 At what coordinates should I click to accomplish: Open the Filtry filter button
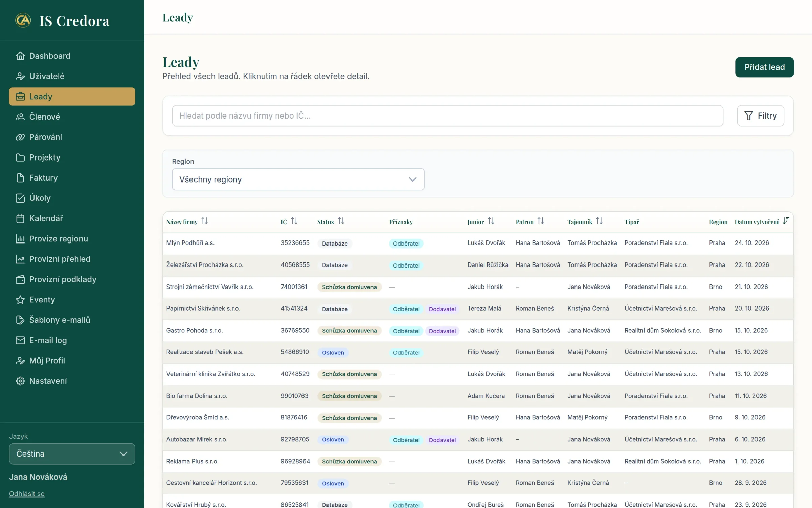click(760, 116)
